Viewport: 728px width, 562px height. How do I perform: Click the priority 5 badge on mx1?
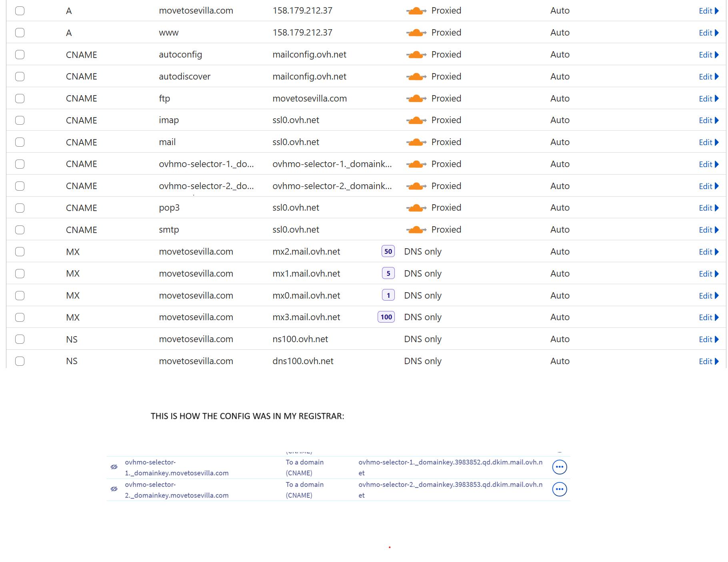point(388,273)
